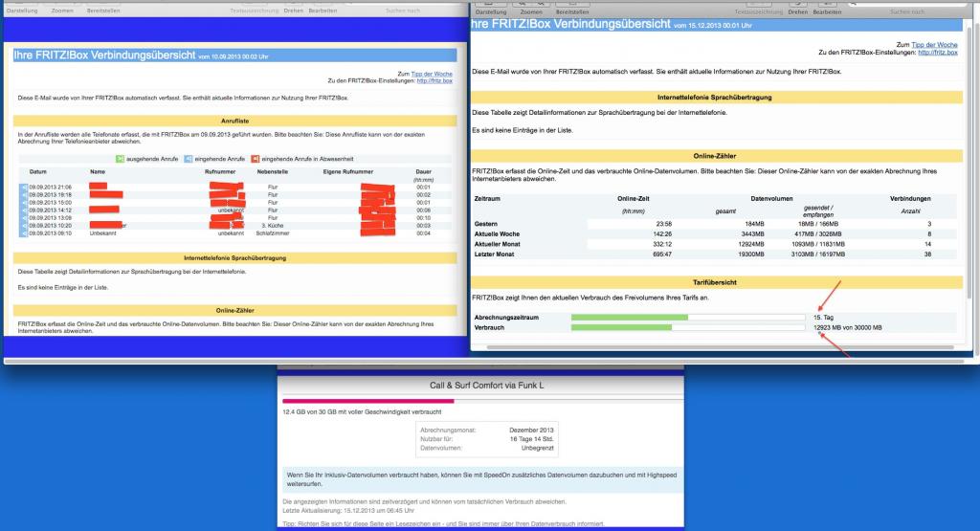Click the Aktuelle Woche row label
Image resolution: width=980 pixels, height=531 pixels.
pos(497,233)
